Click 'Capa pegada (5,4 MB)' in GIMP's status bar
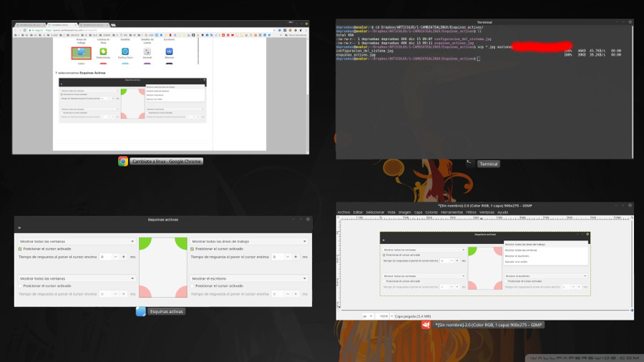644x362 pixels. click(x=413, y=316)
